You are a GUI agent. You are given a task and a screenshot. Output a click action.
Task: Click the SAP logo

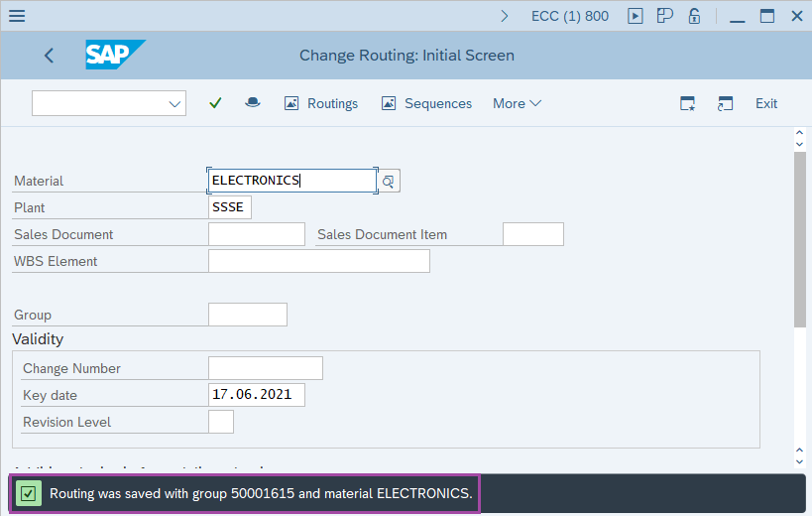[115, 55]
